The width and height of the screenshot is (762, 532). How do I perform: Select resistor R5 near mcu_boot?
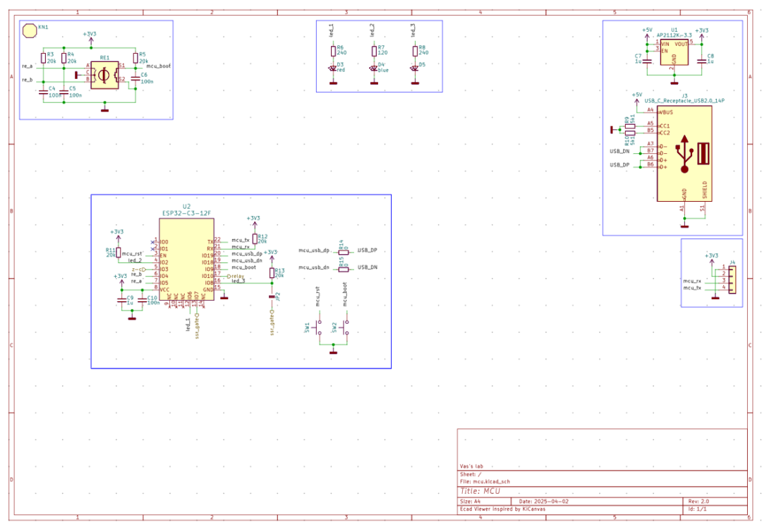(135, 58)
